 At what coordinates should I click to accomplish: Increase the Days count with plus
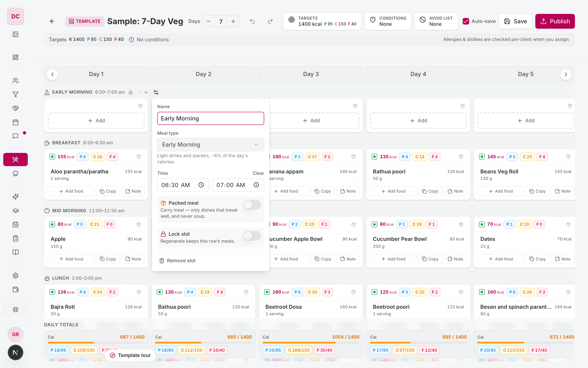coord(233,21)
